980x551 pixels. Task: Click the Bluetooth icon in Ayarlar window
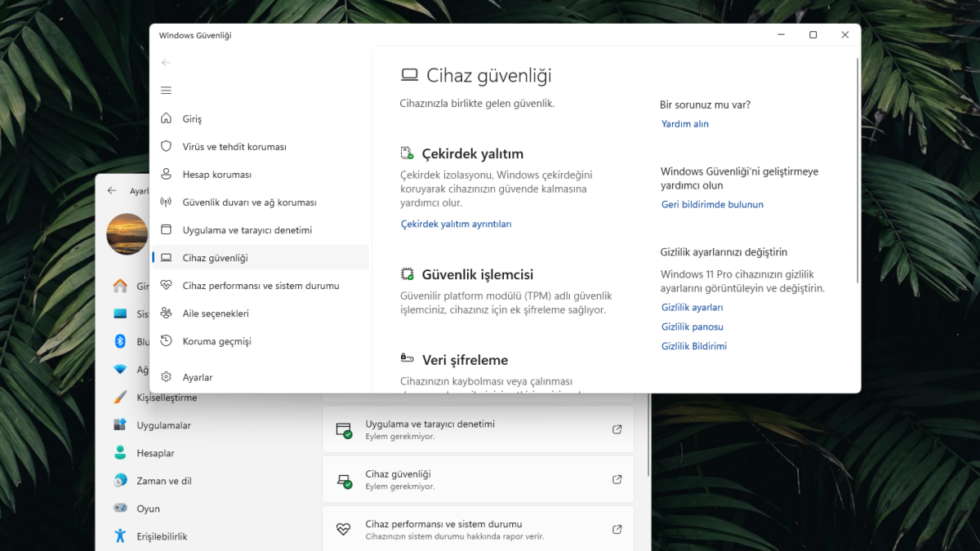tap(120, 341)
